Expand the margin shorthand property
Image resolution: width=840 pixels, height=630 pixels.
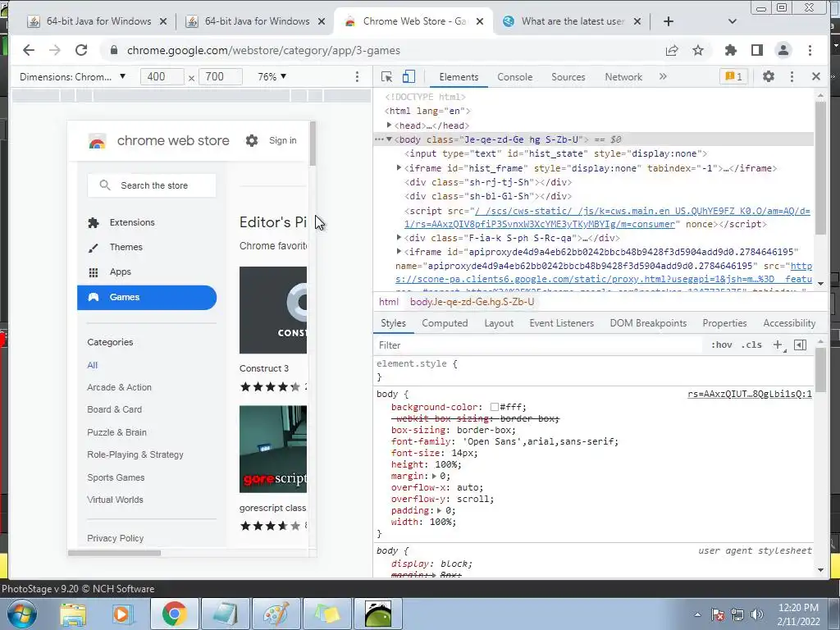435,476
